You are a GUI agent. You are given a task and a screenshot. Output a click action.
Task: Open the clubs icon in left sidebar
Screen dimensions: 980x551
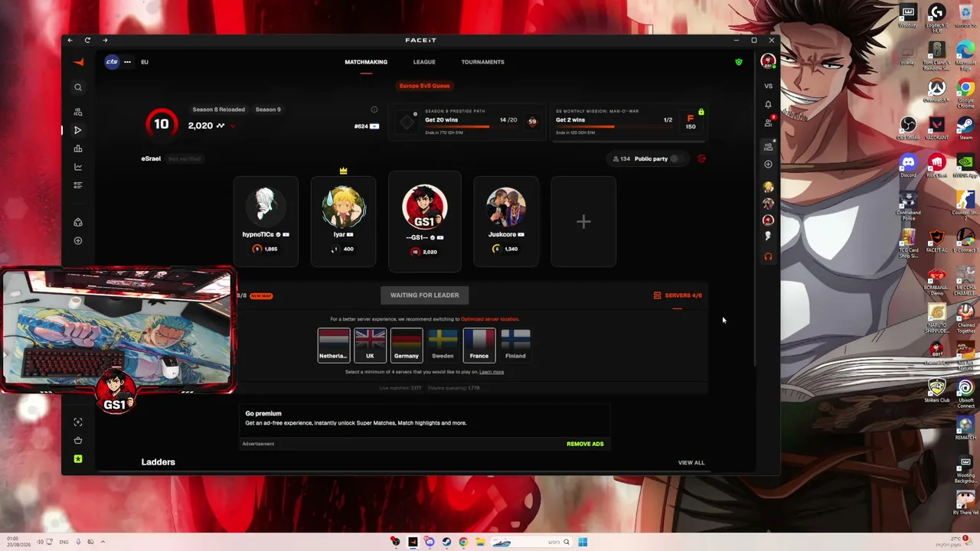(78, 223)
